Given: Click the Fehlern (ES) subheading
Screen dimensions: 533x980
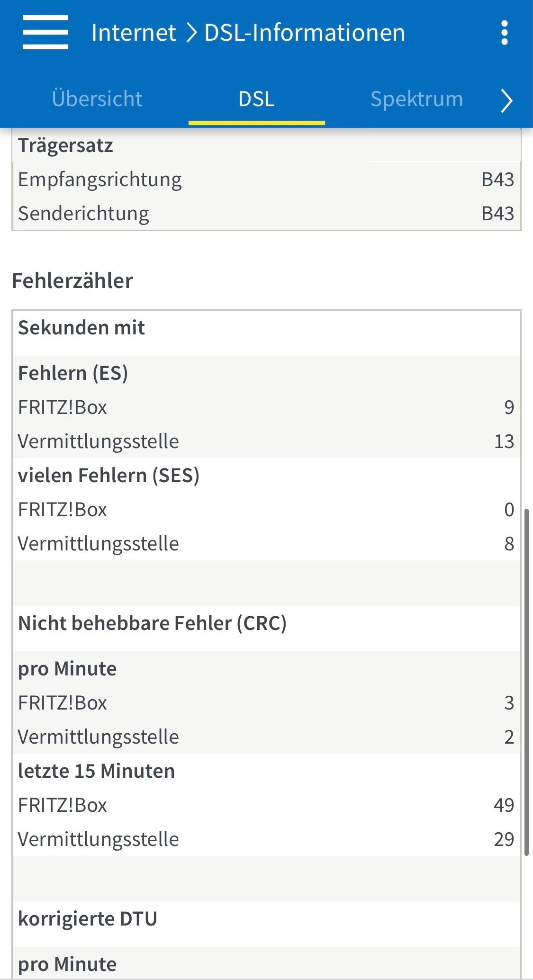Looking at the screenshot, I should tap(73, 373).
